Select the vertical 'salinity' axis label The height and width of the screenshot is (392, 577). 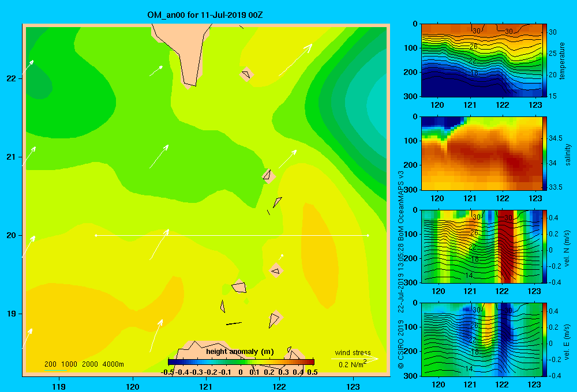coord(568,154)
